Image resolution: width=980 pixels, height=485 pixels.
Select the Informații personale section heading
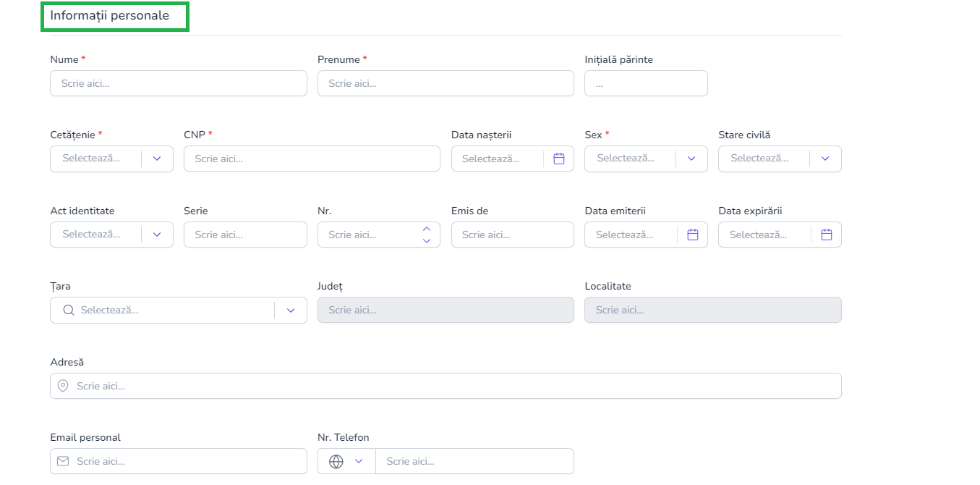pos(109,16)
